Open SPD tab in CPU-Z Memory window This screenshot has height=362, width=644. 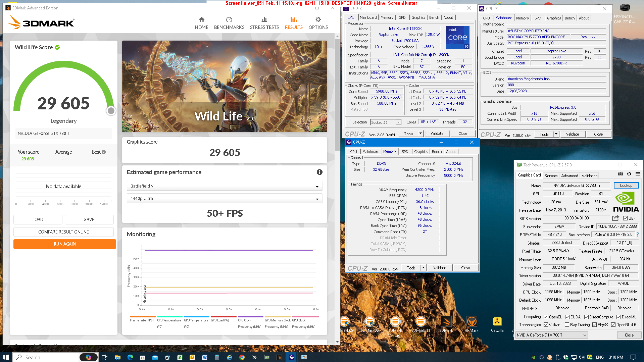pyautogui.click(x=405, y=152)
